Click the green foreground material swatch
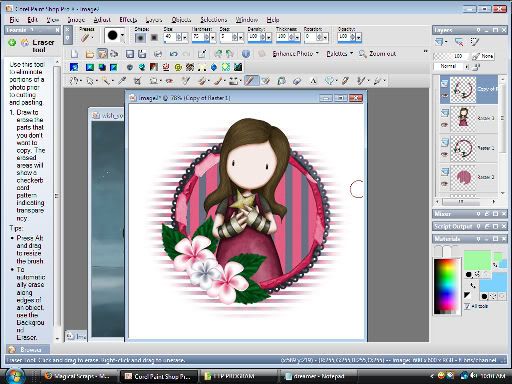 pyautogui.click(x=477, y=260)
